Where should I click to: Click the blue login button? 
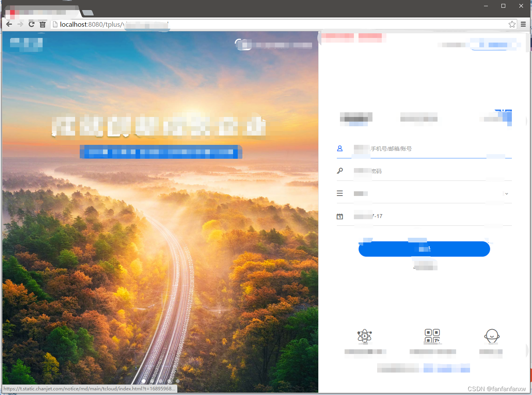pyautogui.click(x=424, y=249)
